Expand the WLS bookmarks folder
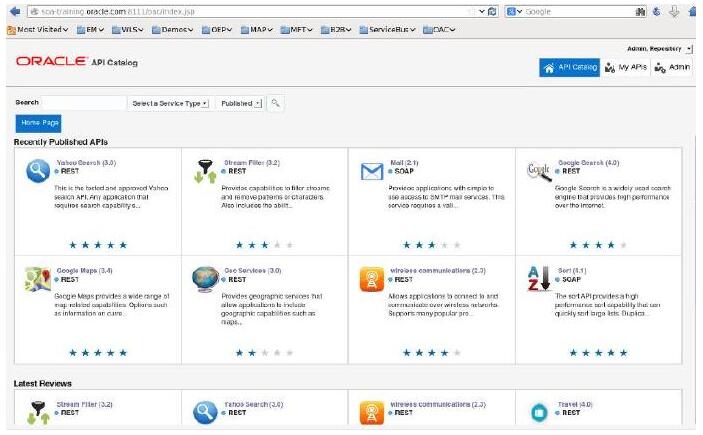Screen dimensions: 703x435 [x=127, y=30]
